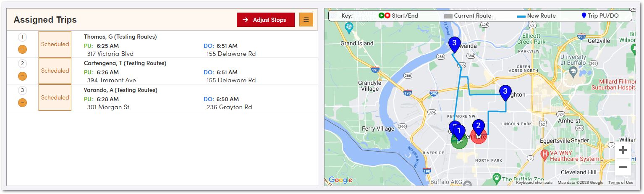This screenshot has width=644, height=194.
Task: Click the Adjust Stops button
Action: [265, 20]
